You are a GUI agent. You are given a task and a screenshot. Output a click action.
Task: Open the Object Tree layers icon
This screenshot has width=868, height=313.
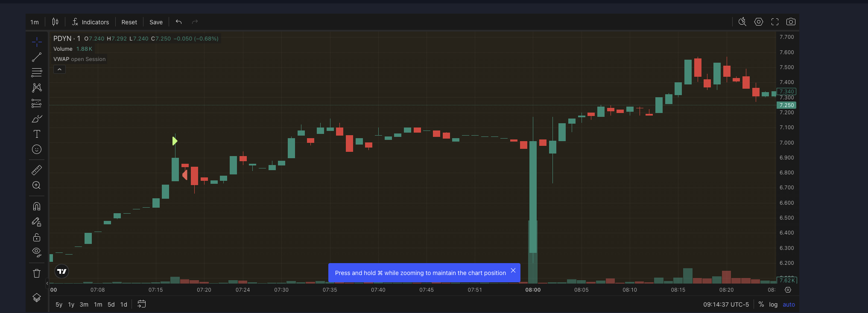[37, 298]
